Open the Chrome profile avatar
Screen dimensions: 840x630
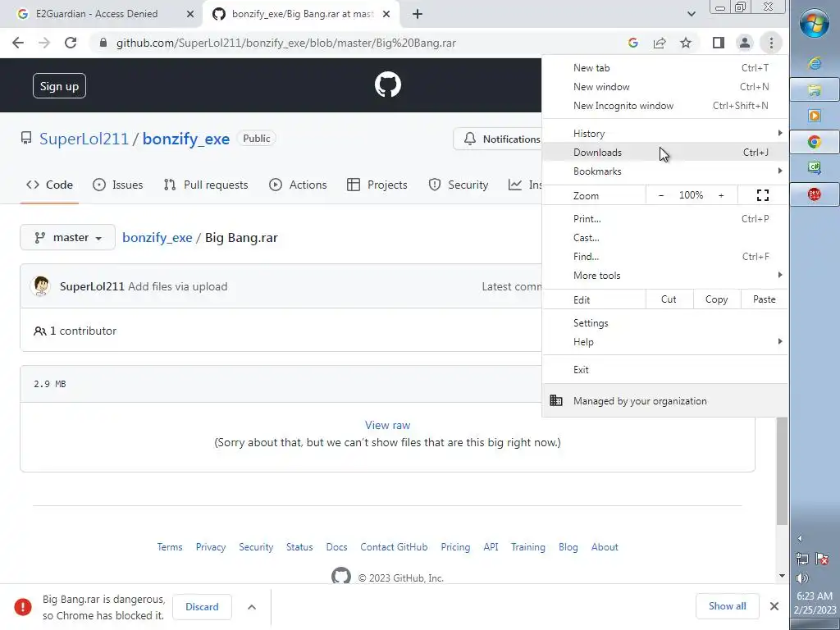(745, 43)
